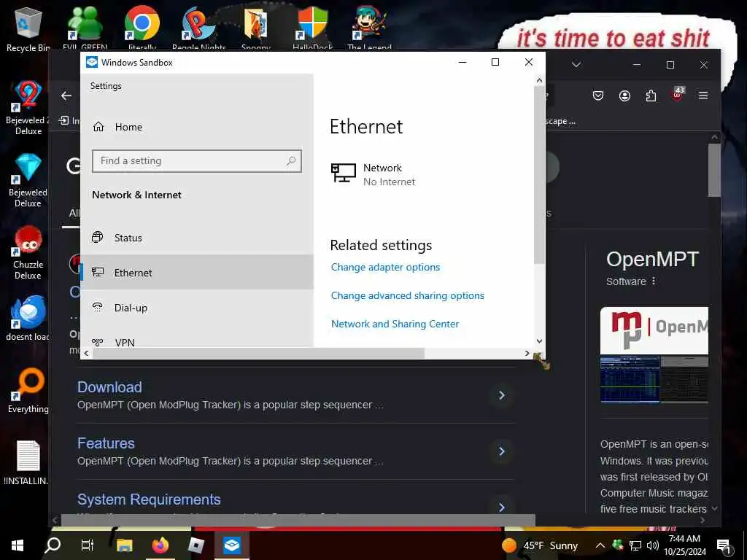
Task: Open File Explorer from taskbar
Action: pos(124,545)
